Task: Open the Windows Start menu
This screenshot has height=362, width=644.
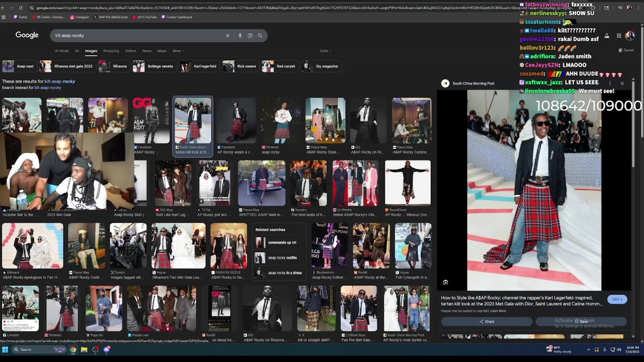Action: click(5, 349)
